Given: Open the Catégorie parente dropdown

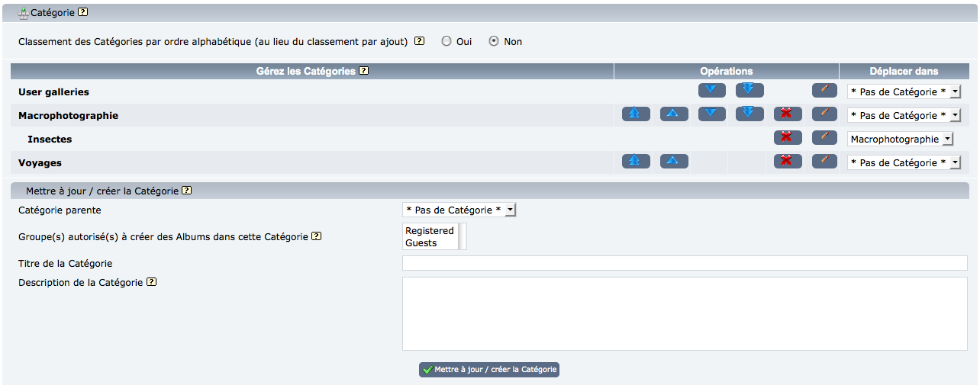Looking at the screenshot, I should [459, 210].
